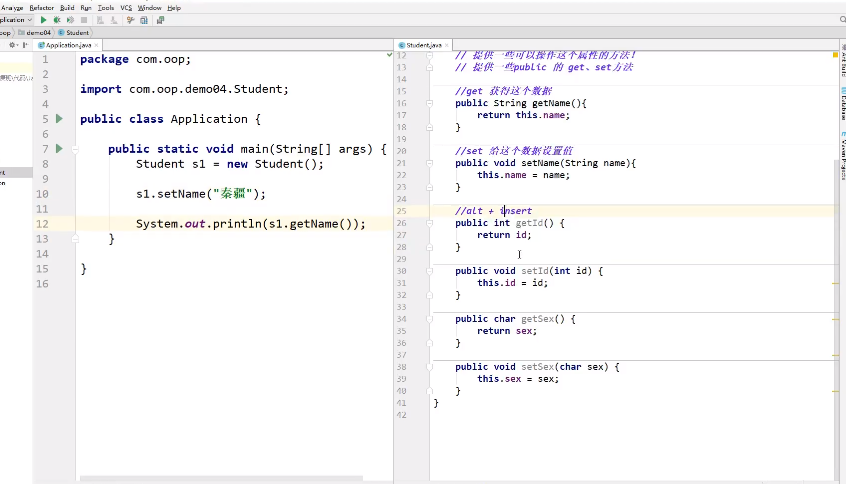
Task: Open the VCS menu
Action: pos(126,8)
